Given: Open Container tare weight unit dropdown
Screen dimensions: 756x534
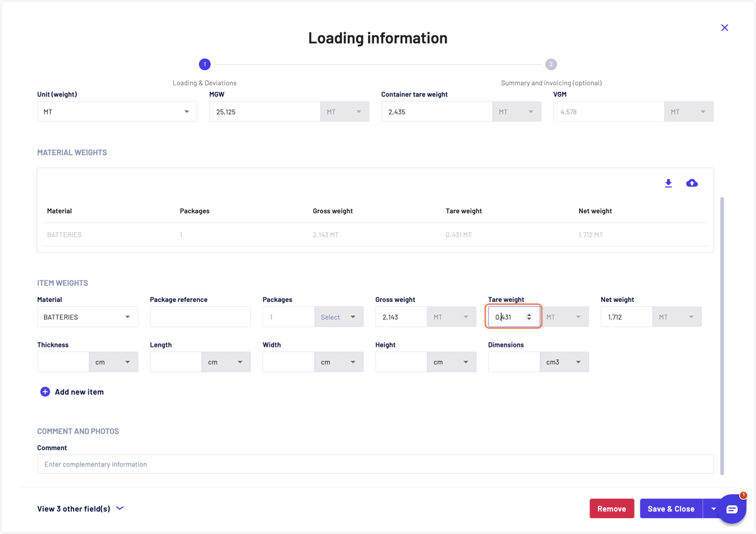Looking at the screenshot, I should click(x=517, y=112).
